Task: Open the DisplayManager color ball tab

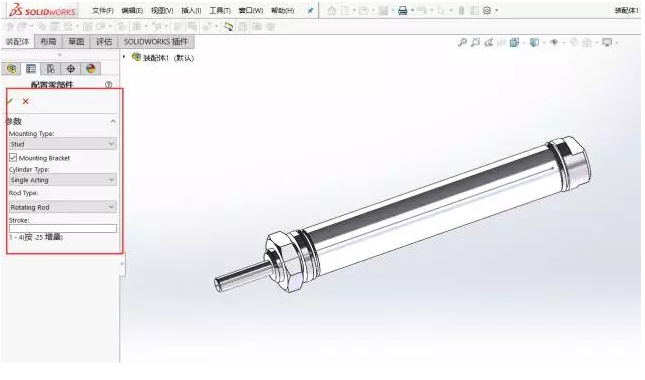Action: coord(90,69)
